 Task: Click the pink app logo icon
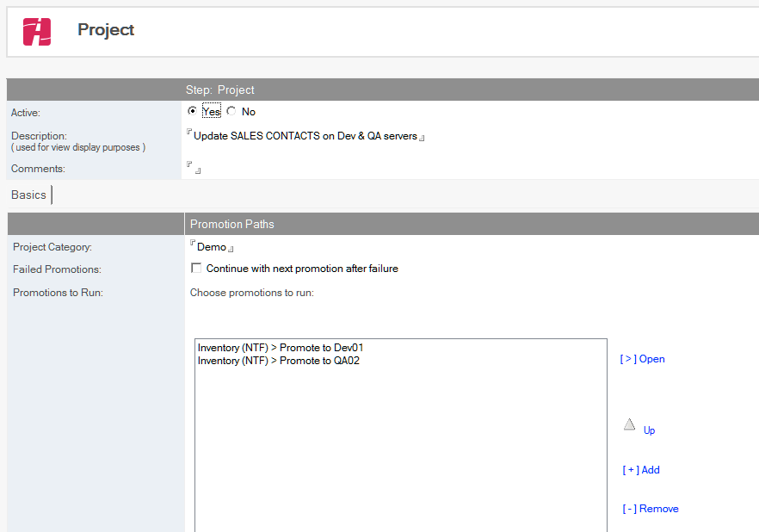(37, 32)
